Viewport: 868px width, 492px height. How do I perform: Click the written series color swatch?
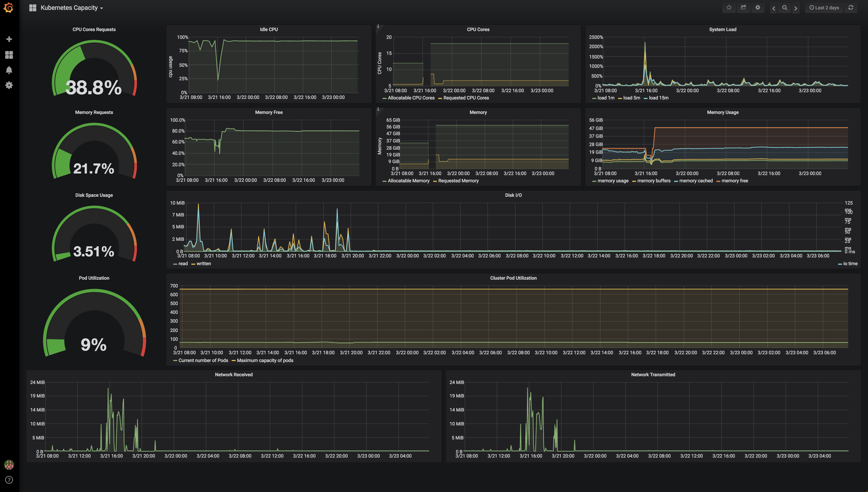coord(193,264)
